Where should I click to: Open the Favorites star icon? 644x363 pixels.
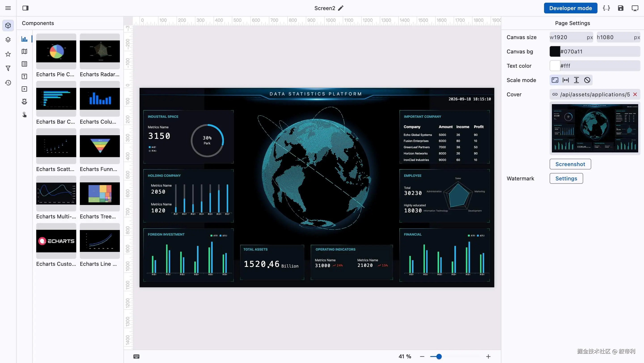(x=8, y=54)
